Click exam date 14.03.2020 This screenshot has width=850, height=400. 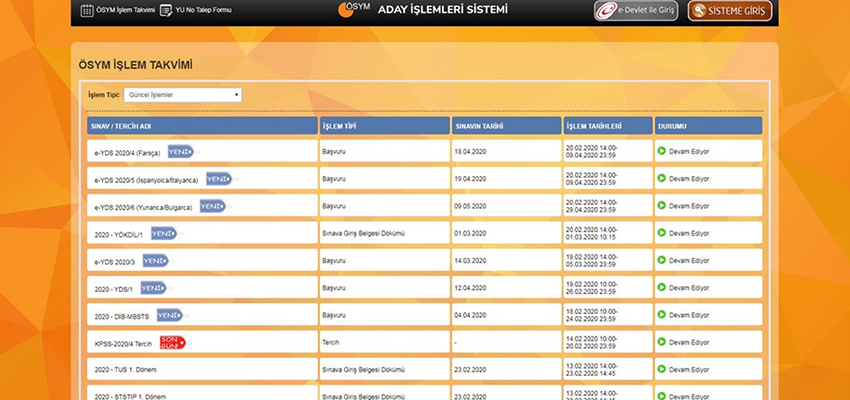(x=470, y=261)
